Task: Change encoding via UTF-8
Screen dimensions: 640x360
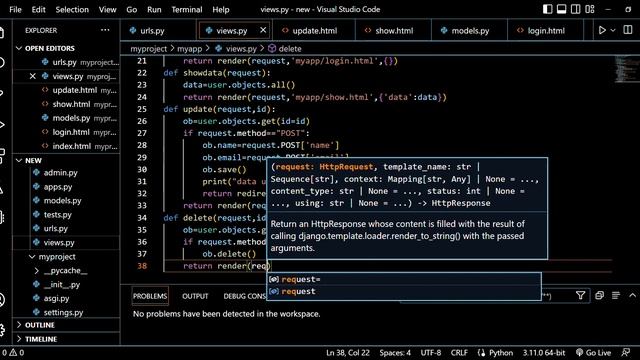Action: 431,353
